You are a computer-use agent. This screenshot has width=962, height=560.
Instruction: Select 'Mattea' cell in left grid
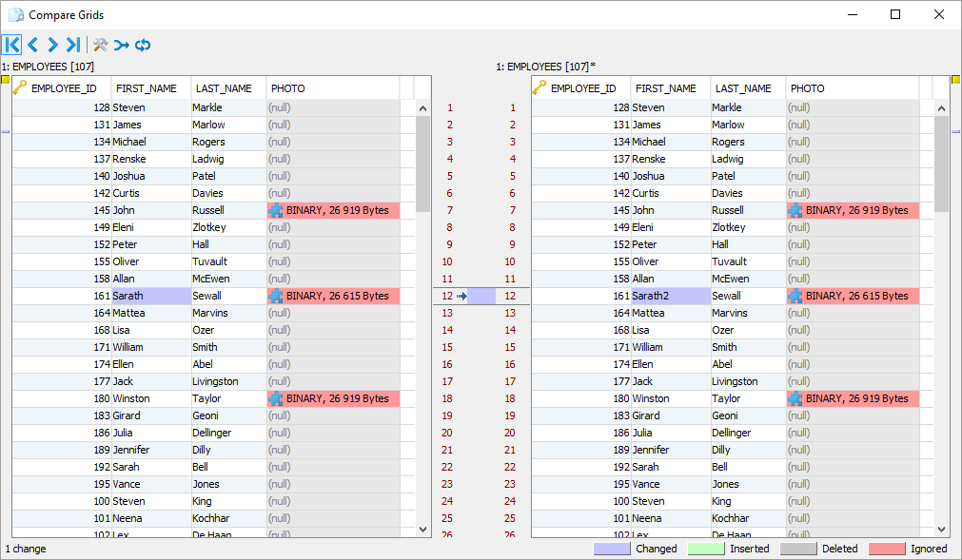151,313
